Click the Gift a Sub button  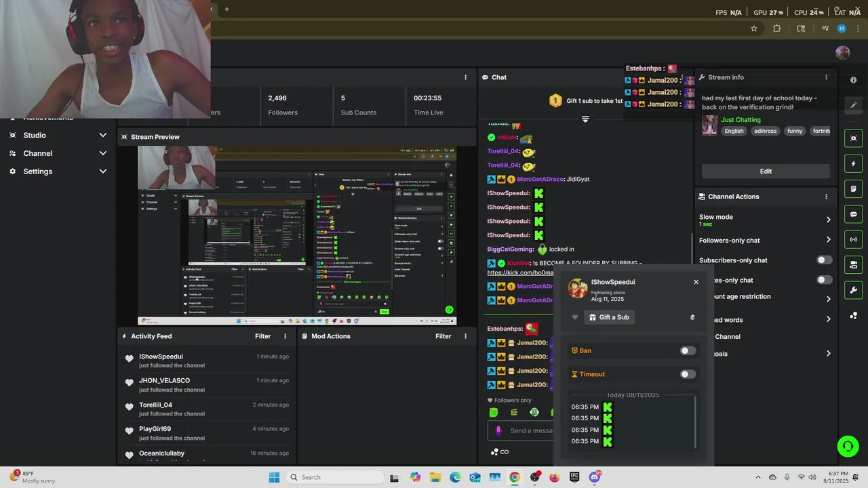click(x=609, y=317)
